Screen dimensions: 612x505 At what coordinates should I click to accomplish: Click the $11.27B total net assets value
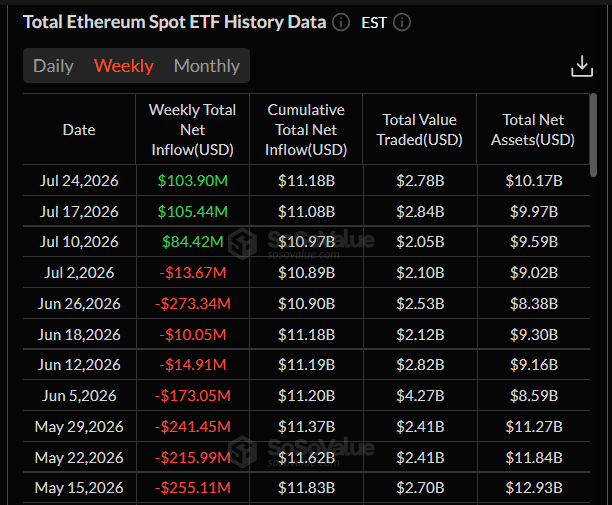(534, 427)
